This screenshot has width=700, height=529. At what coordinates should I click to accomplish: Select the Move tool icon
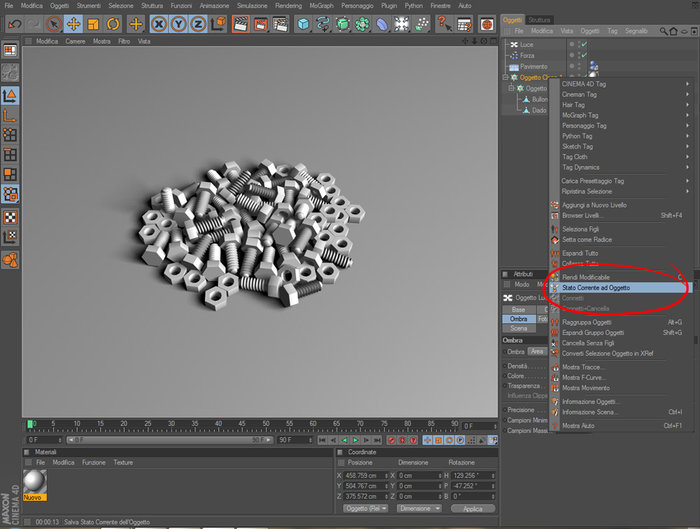click(x=73, y=24)
